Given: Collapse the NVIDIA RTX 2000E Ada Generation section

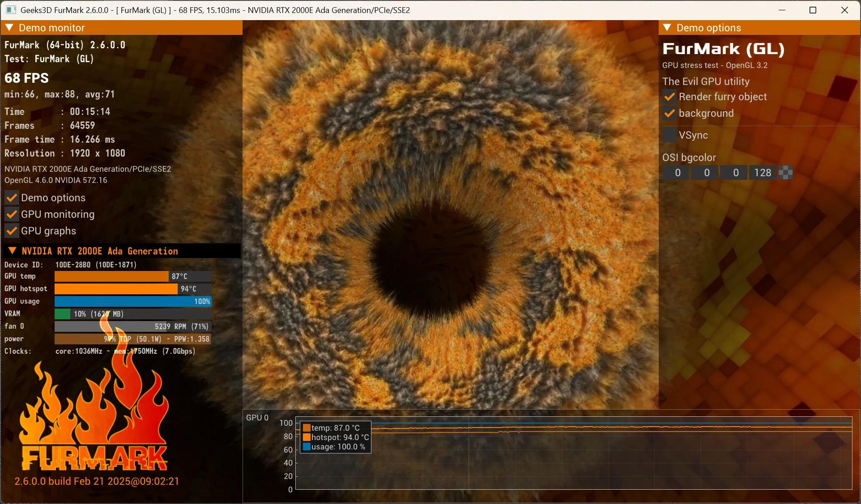Looking at the screenshot, I should [x=13, y=251].
